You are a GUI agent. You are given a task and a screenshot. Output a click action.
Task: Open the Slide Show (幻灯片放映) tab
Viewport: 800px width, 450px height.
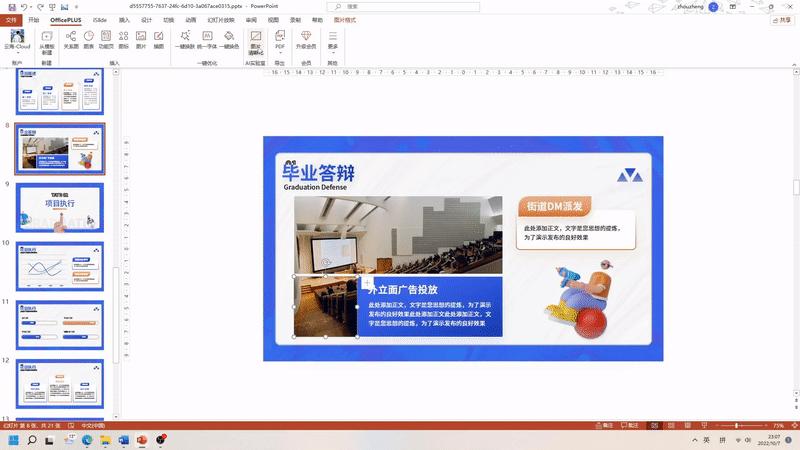[x=221, y=20]
